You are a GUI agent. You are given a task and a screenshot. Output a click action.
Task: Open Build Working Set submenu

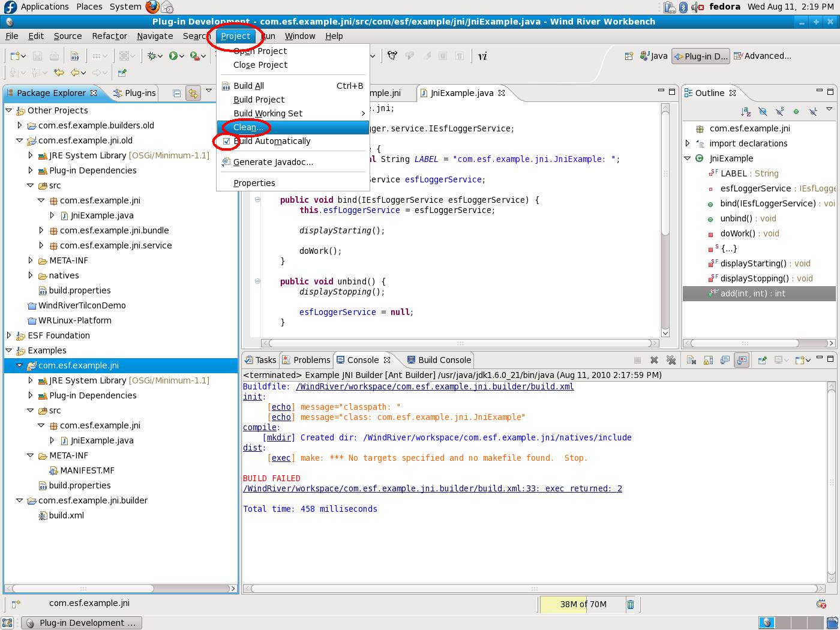[x=293, y=113]
